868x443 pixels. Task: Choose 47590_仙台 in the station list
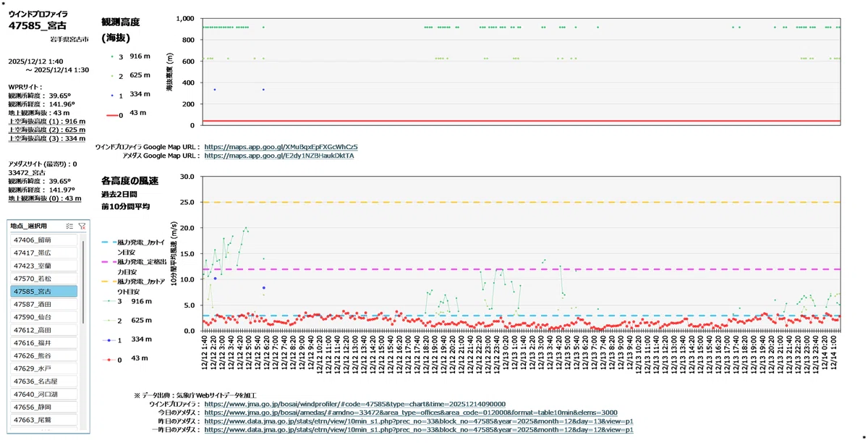tap(43, 317)
